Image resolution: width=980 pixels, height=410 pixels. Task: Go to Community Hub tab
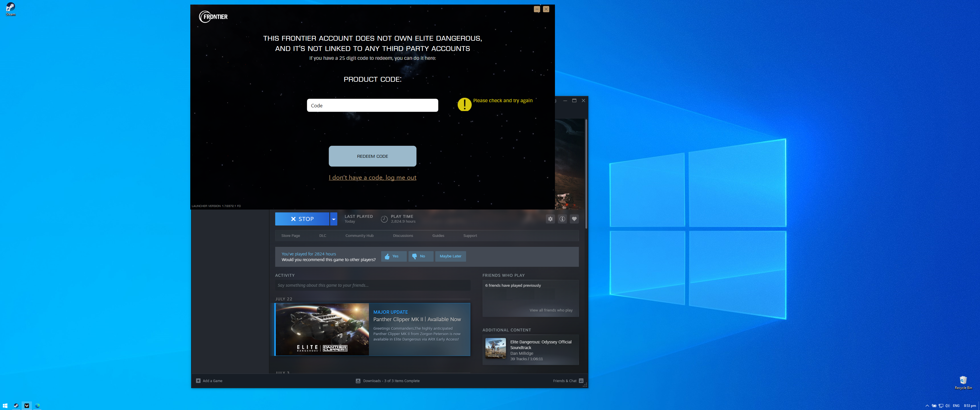pos(359,236)
